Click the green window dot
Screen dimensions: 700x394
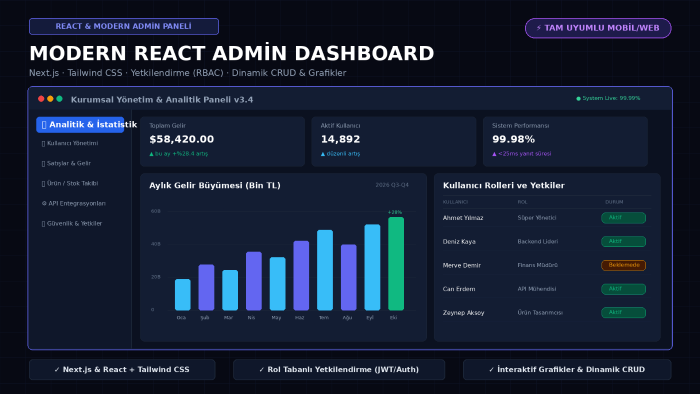[59, 99]
